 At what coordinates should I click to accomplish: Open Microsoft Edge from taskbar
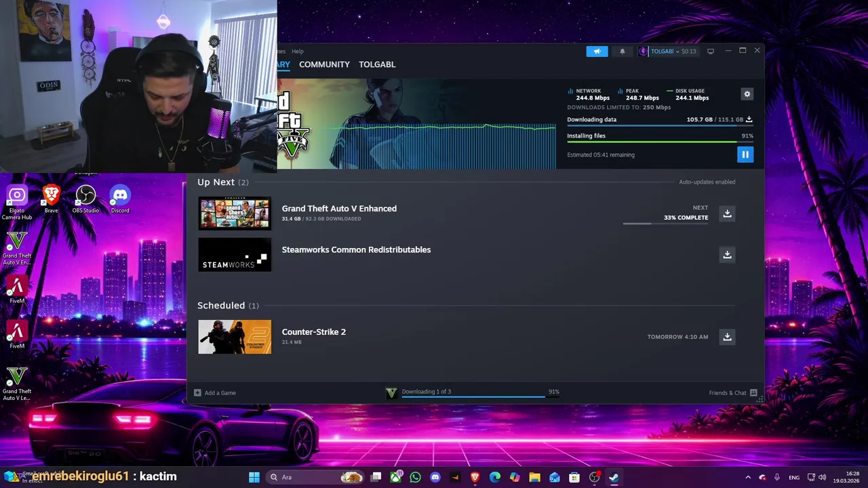[495, 477]
